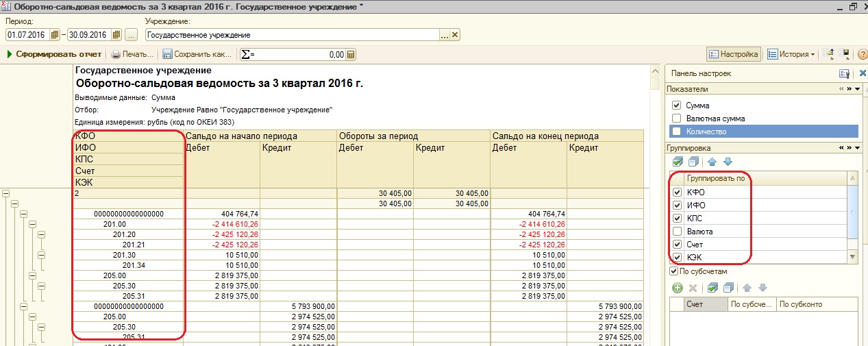Image resolution: width=868 pixels, height=346 pixels.
Task: Toggle the Настройка panel button
Action: coord(733,54)
